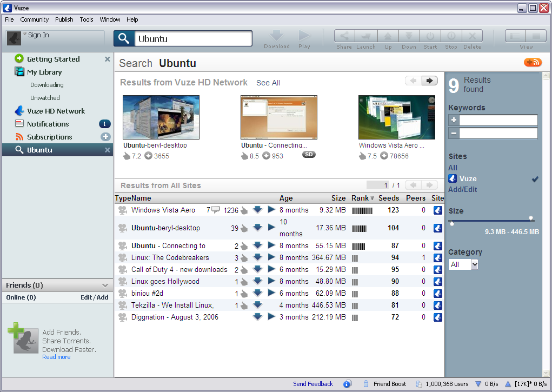Click the Sign In dropdown arrow

pos(25,34)
